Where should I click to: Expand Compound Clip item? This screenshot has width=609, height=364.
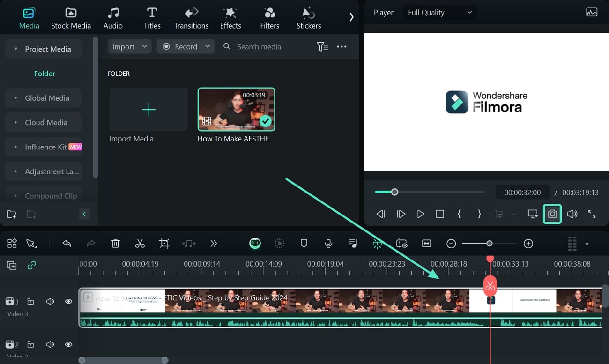coord(15,196)
